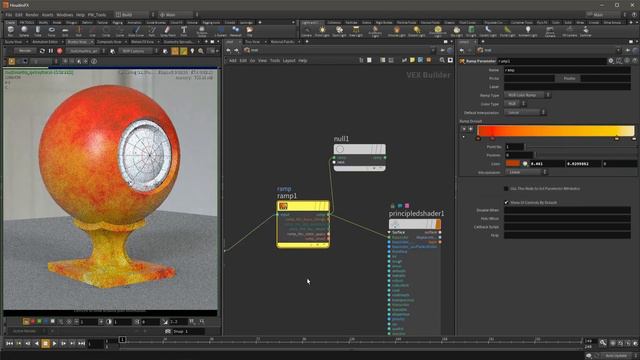Uncheck Show UI Controls By Default
Viewport: 640px width, 360px height.
506,202
